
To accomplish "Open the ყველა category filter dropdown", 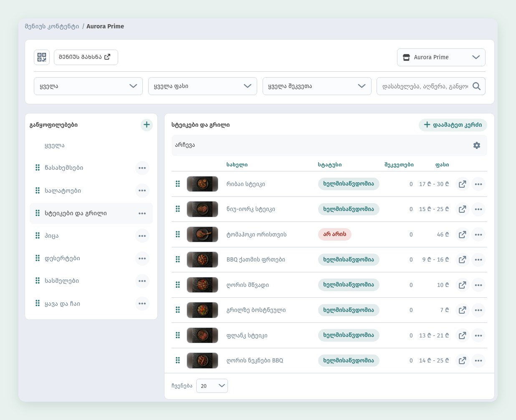I will pos(88,86).
